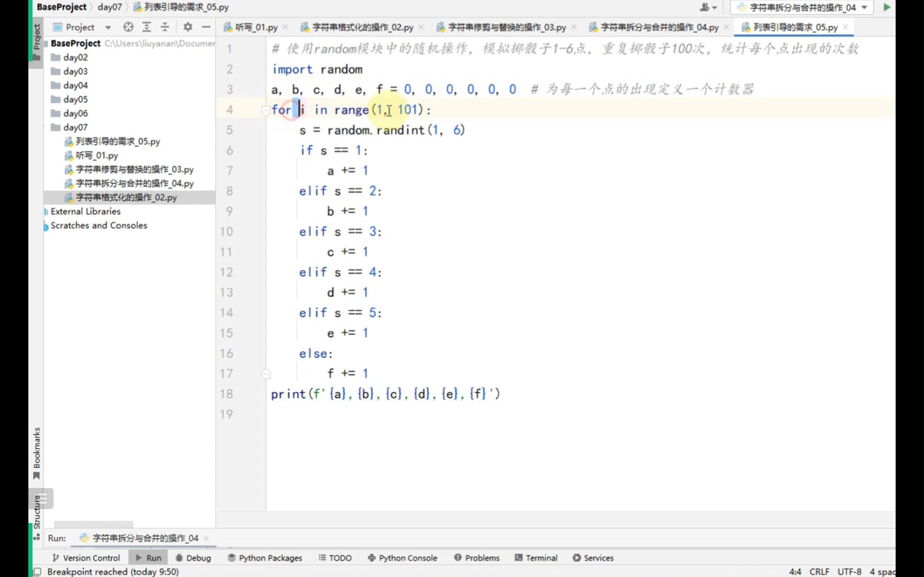Expand the day04 folder

[x=69, y=85]
